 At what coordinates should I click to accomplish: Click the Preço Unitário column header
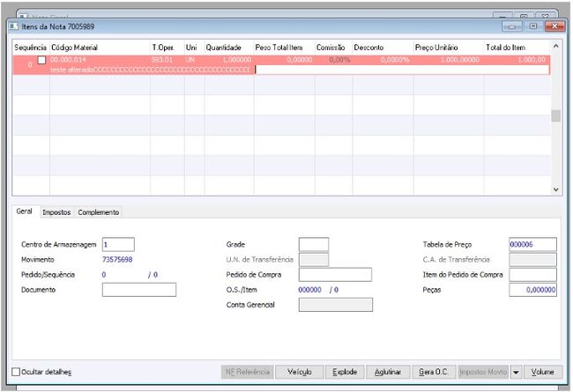tap(449, 48)
